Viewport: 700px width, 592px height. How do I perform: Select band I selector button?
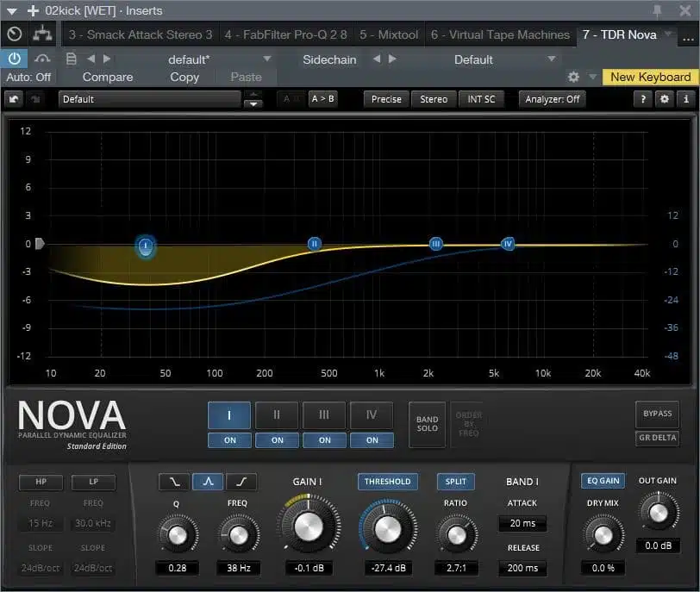(229, 415)
